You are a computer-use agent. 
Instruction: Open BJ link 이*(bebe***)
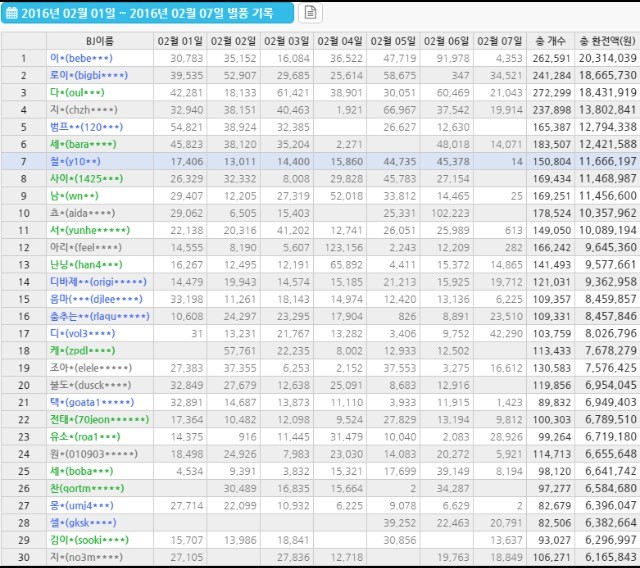point(81,59)
